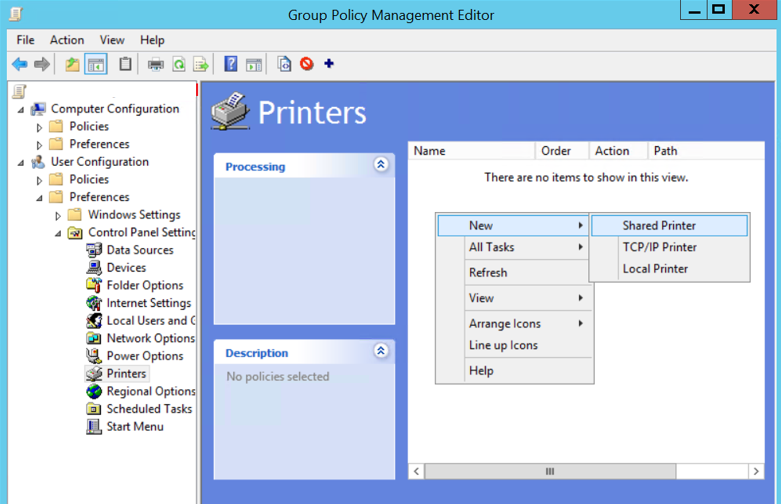Viewport: 781px width, 504px height.
Task: Click the blue plus add icon
Action: click(329, 64)
